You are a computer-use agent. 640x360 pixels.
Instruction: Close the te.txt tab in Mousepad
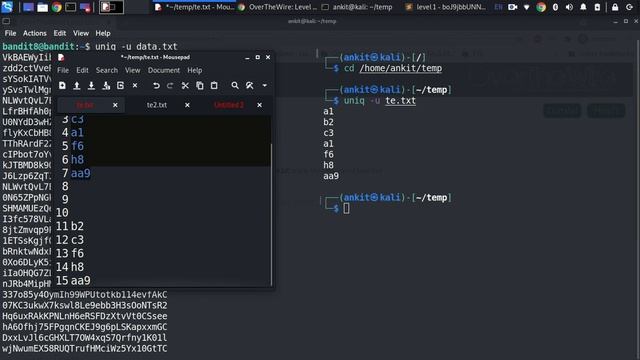pyautogui.click(x=116, y=105)
